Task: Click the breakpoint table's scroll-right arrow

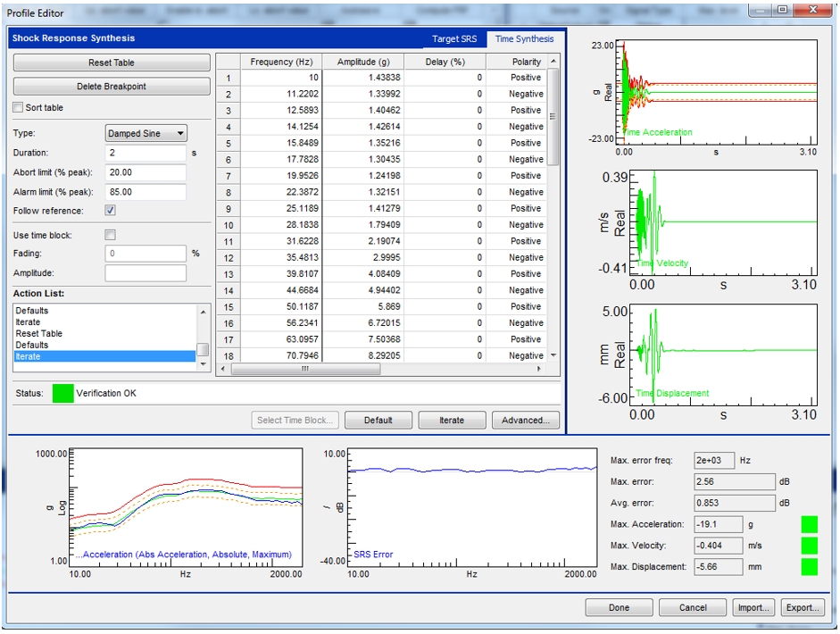Action: (541, 369)
